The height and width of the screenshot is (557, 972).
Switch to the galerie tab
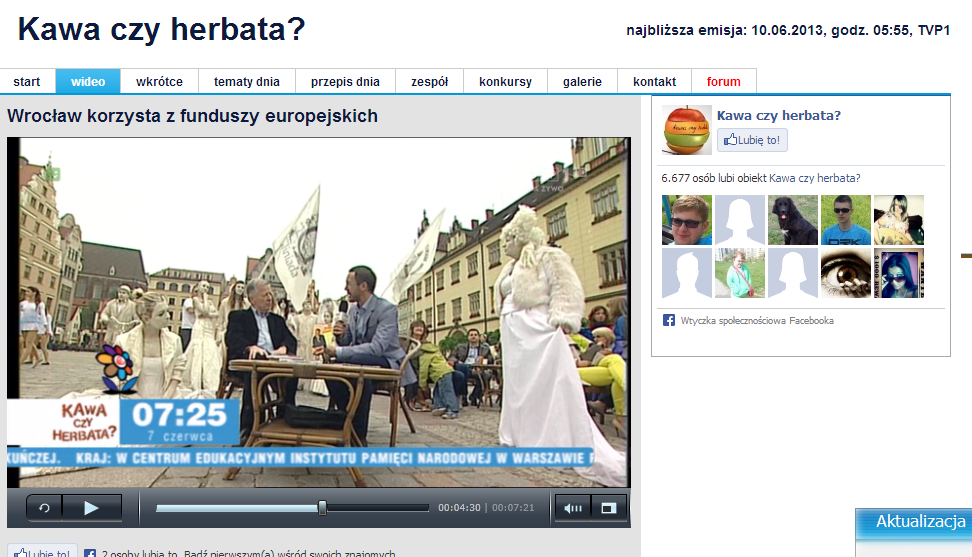(582, 82)
